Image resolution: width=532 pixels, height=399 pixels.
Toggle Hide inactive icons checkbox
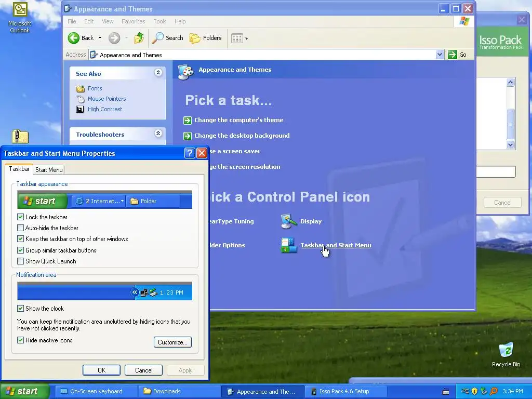click(20, 340)
